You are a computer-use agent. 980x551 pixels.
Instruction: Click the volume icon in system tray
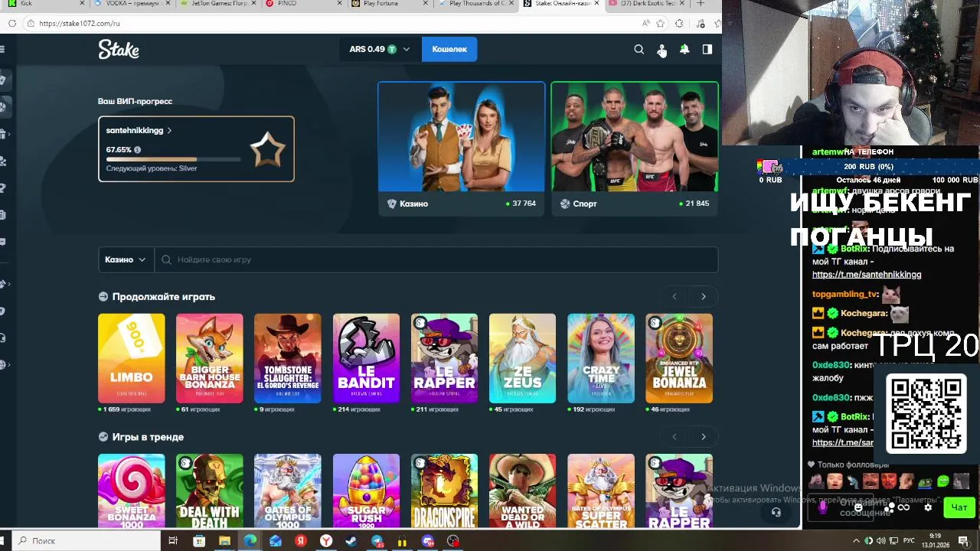[880, 541]
